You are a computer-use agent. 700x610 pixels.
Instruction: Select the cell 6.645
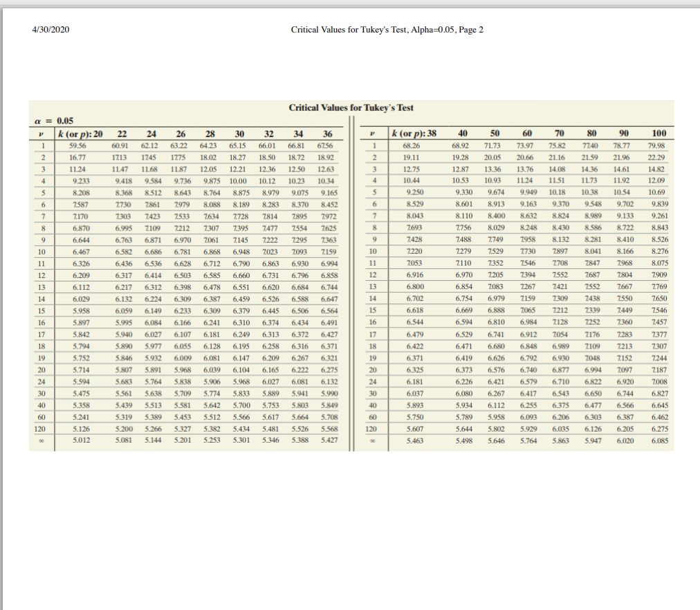pos(660,405)
